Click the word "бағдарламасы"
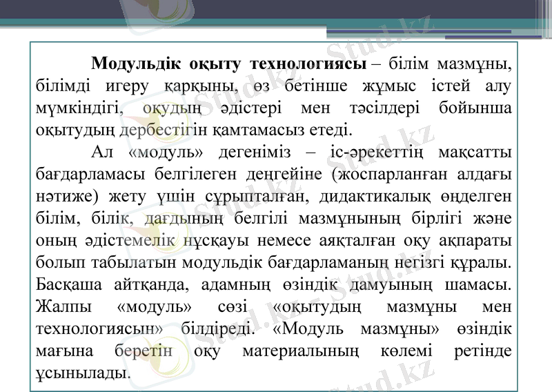 click(90, 175)
